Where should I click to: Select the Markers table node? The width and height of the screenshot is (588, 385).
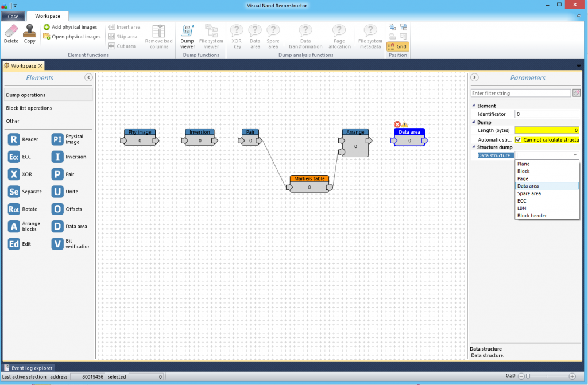pos(310,184)
